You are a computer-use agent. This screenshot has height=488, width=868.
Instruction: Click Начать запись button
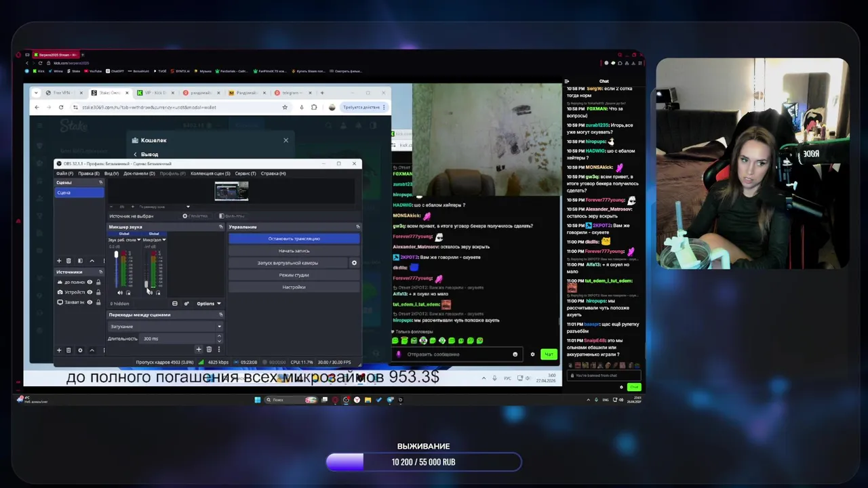coord(294,251)
